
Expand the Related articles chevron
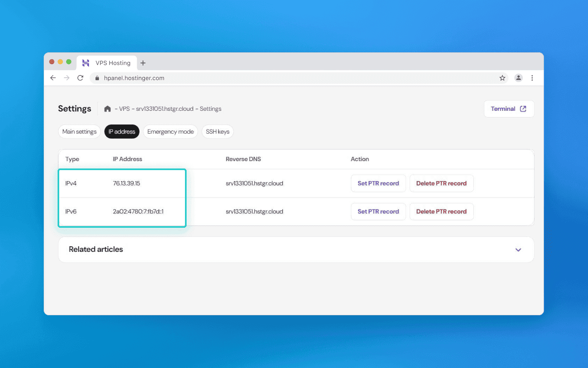pos(518,250)
